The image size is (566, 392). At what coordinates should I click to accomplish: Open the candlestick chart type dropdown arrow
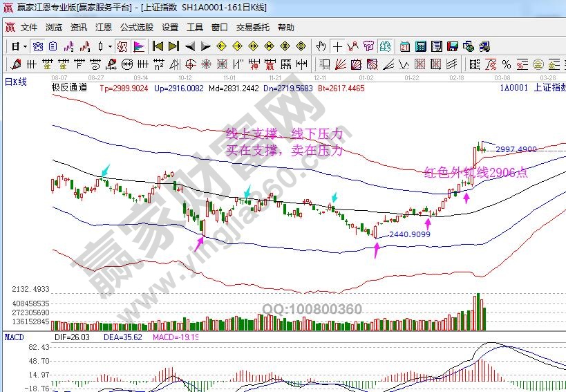click(111, 46)
